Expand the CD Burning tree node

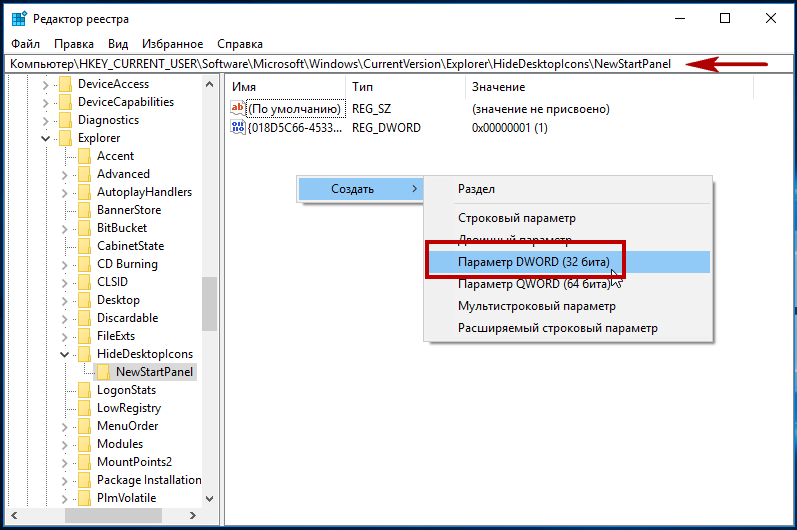coord(64,265)
